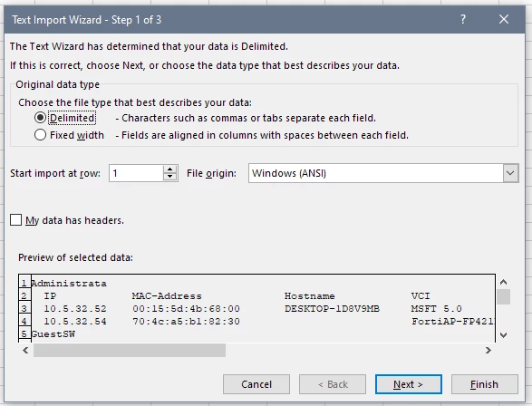Click 'MSFT 5.0' value in preview

pos(437,309)
